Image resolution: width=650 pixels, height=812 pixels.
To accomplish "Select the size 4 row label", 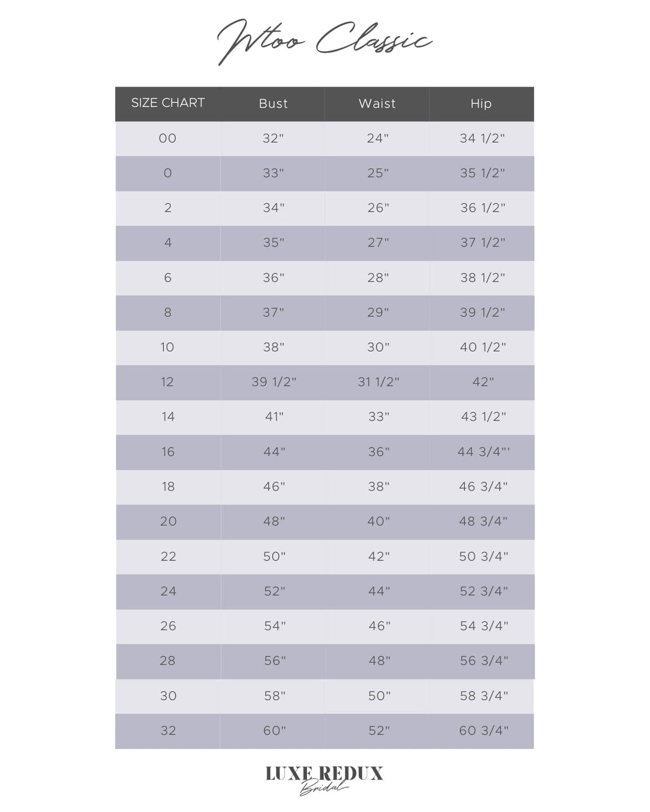I will pos(168,242).
